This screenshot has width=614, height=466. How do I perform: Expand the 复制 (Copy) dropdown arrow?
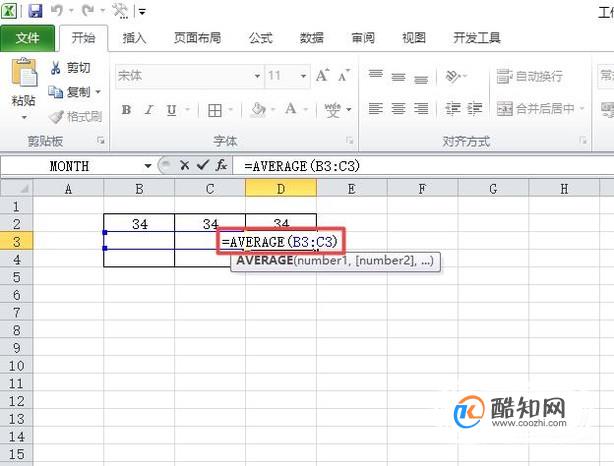point(98,92)
